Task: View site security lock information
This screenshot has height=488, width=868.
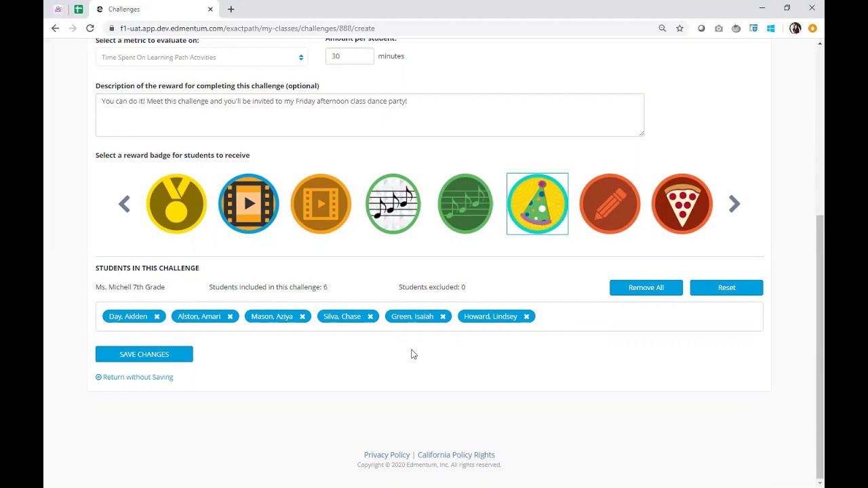Action: tap(111, 28)
